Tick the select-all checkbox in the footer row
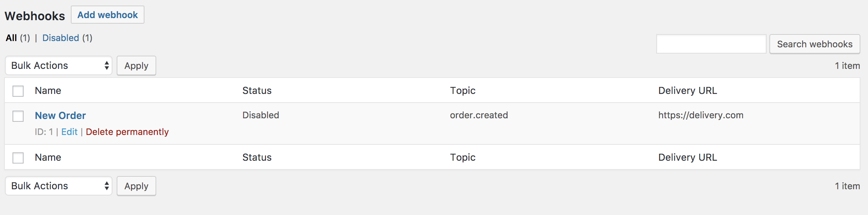868x215 pixels. pos(18,158)
